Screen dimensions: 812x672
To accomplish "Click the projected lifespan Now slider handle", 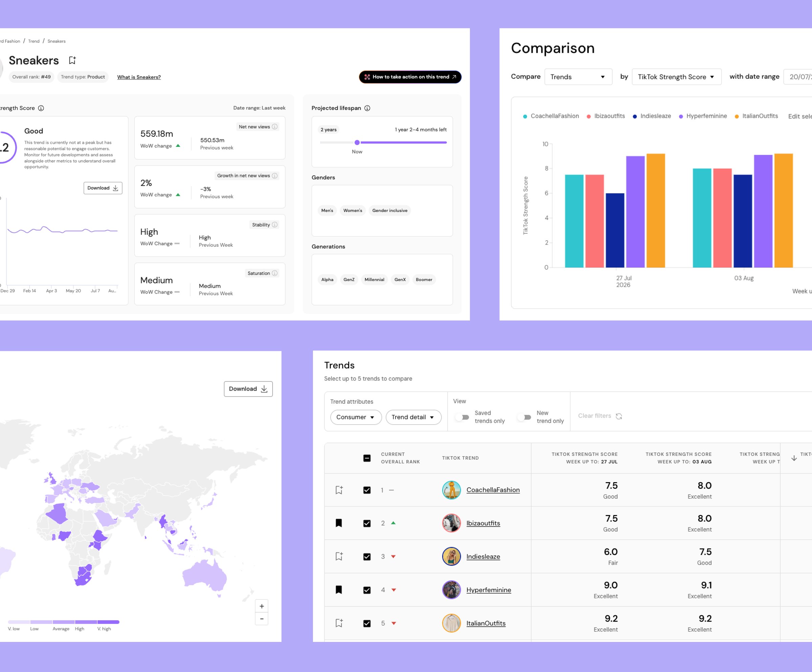I will pos(357,142).
